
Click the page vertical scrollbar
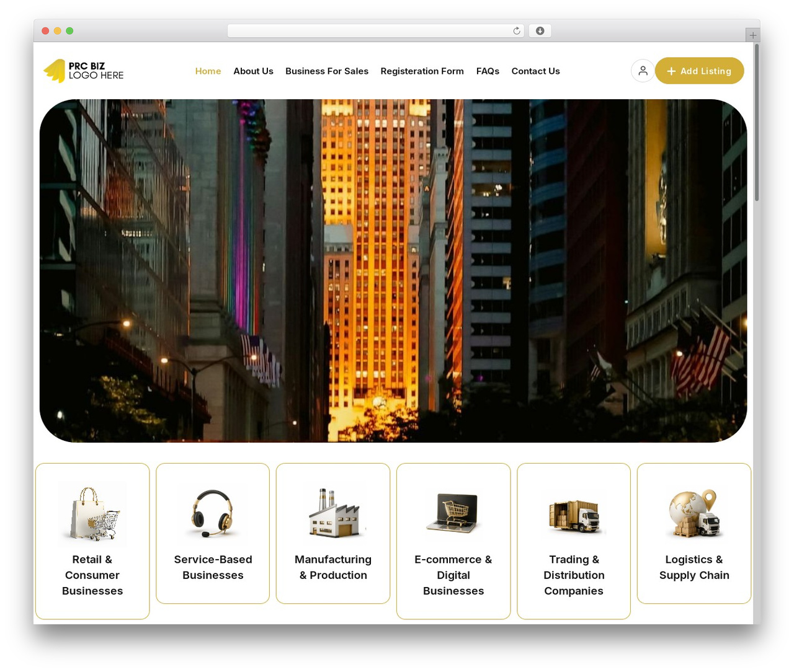[757, 122]
